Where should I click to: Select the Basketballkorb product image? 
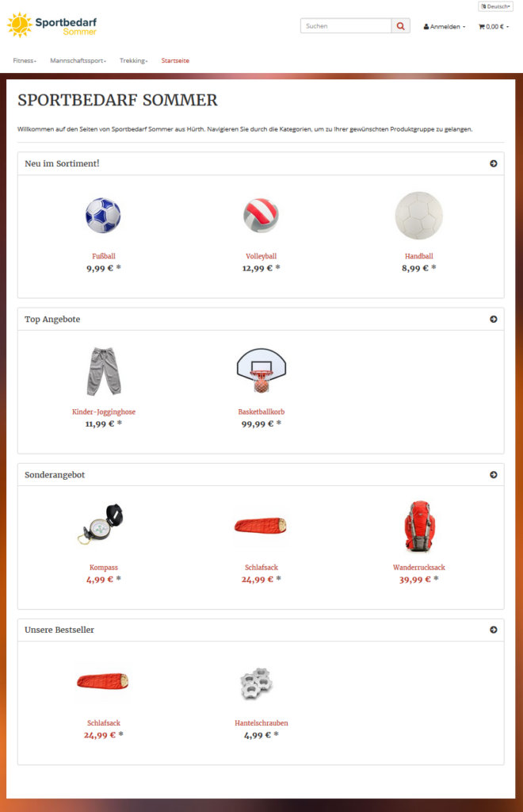point(261,371)
